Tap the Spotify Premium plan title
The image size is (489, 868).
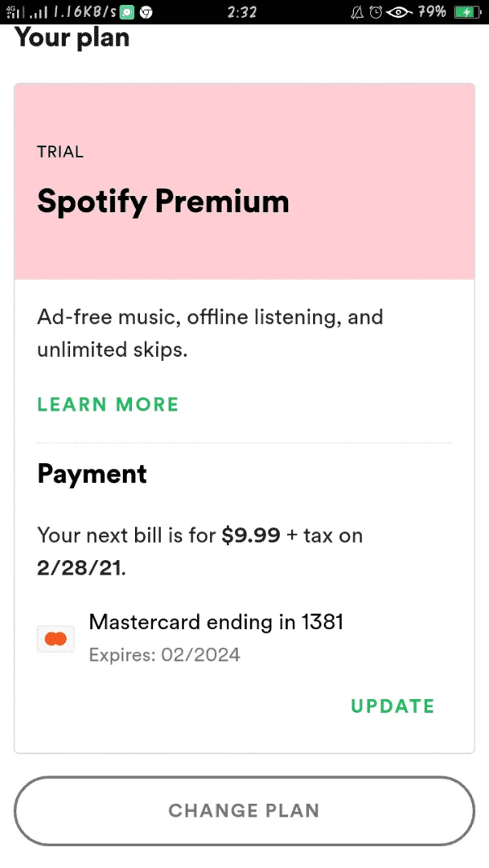tap(163, 202)
